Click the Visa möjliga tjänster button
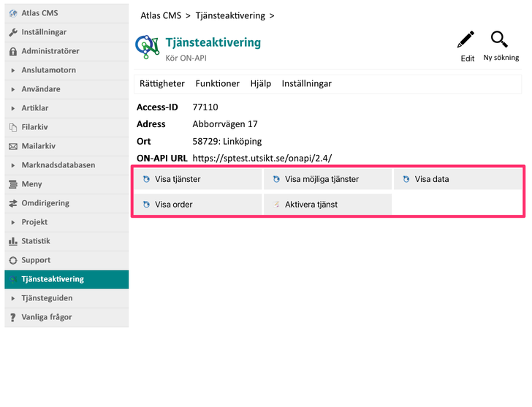532x407 pixels. [327, 179]
